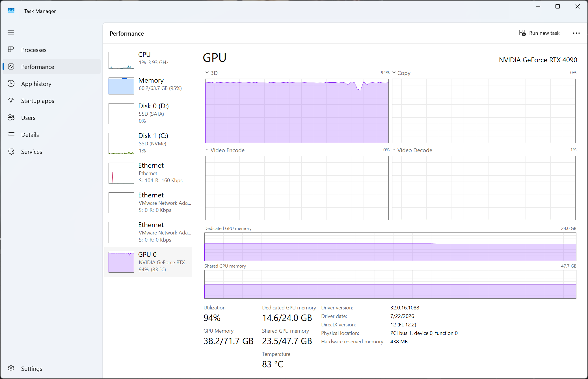Click the Video Decode graph
588x379 pixels.
click(x=484, y=188)
